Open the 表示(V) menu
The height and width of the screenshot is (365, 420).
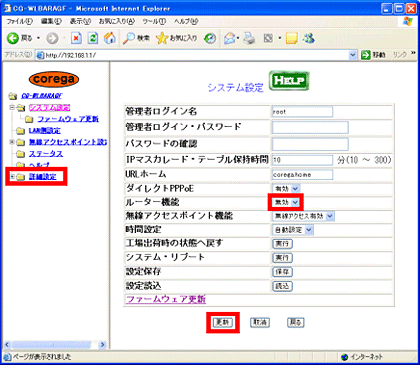pyautogui.click(x=80, y=21)
